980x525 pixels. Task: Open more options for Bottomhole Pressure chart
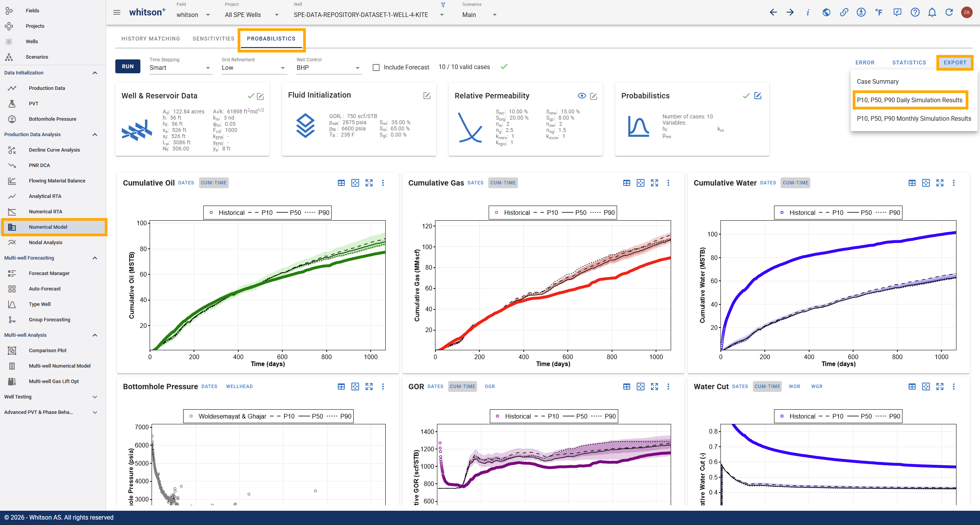click(383, 387)
